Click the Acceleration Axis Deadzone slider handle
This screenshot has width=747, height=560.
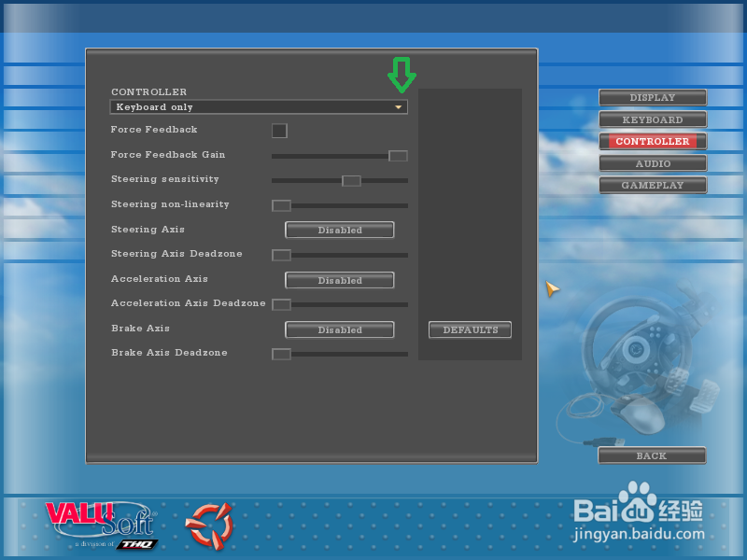pyautogui.click(x=281, y=305)
